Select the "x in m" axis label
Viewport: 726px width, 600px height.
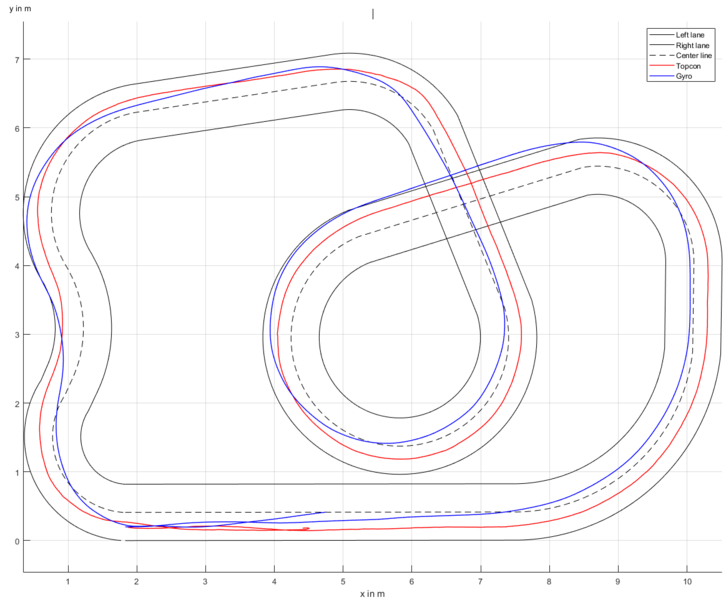tap(372, 594)
